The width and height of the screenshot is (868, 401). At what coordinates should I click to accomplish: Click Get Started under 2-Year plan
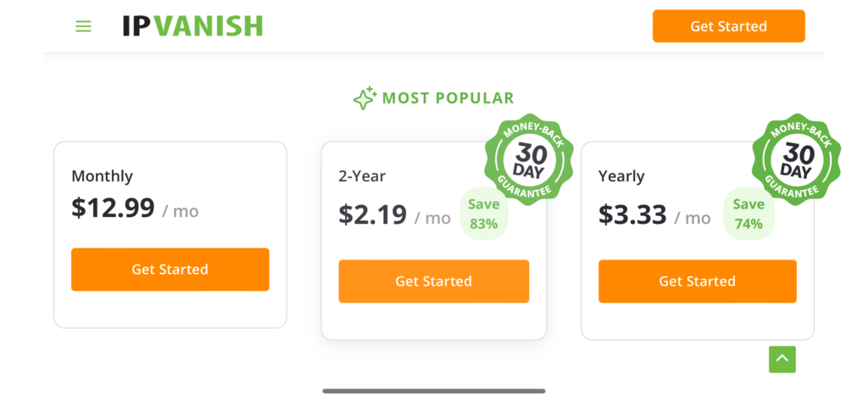433,281
